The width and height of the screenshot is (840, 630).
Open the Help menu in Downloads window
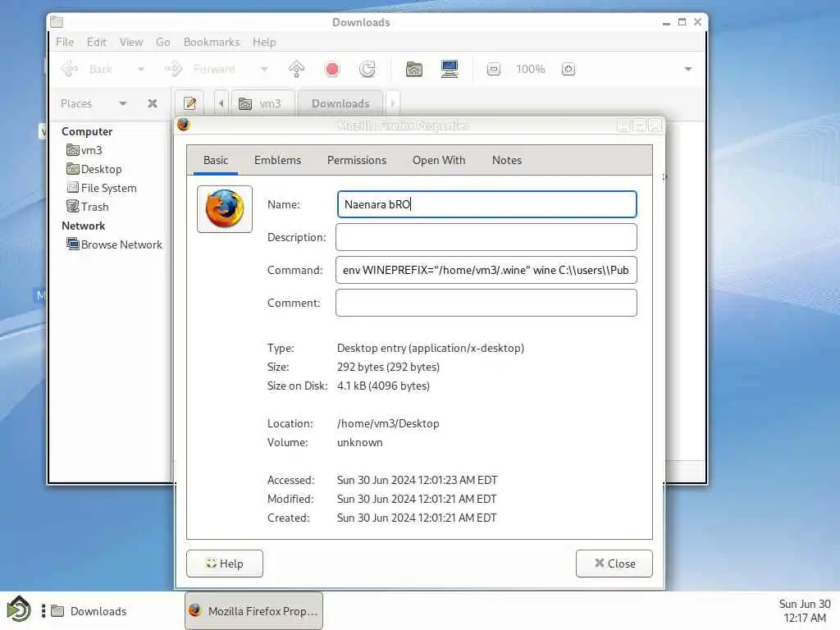point(264,42)
